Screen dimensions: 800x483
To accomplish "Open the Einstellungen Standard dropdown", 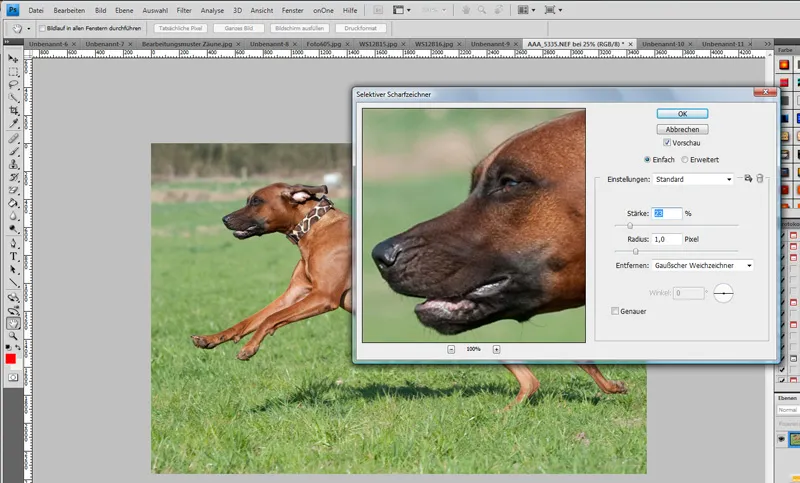I will pyautogui.click(x=693, y=180).
